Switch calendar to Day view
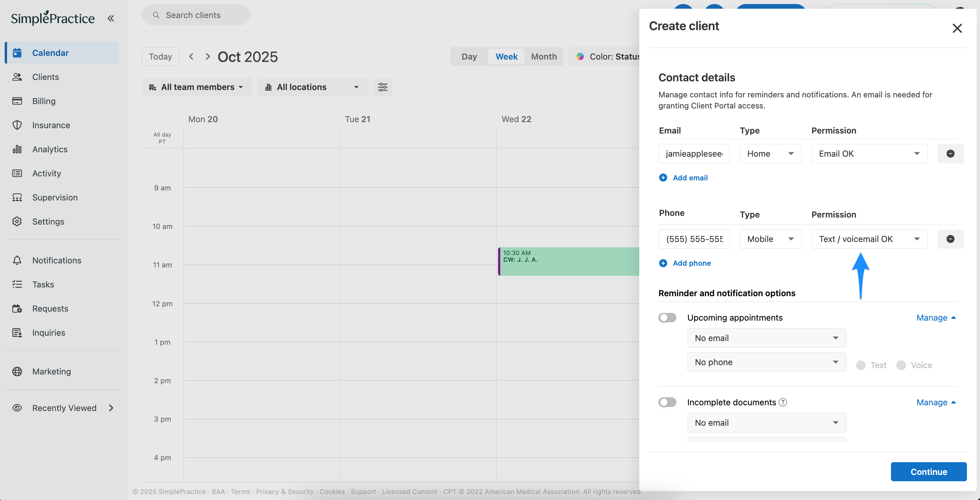The width and height of the screenshot is (980, 500). point(469,57)
